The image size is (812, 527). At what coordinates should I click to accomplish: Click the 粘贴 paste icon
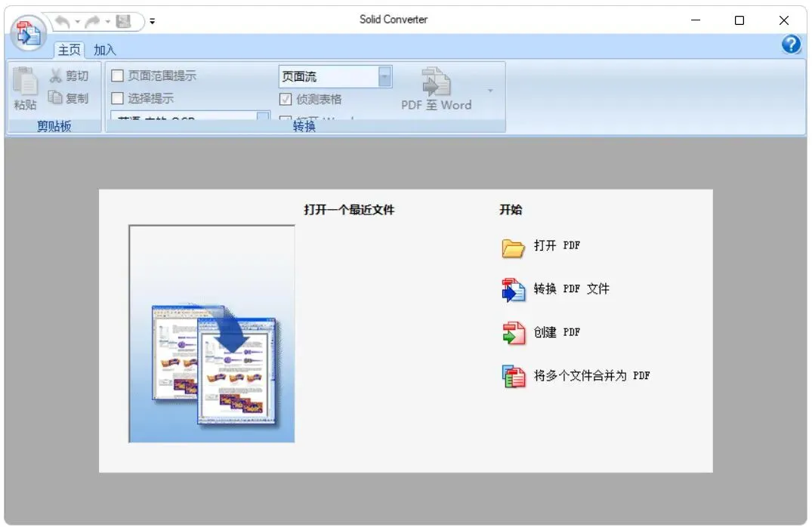(25, 82)
